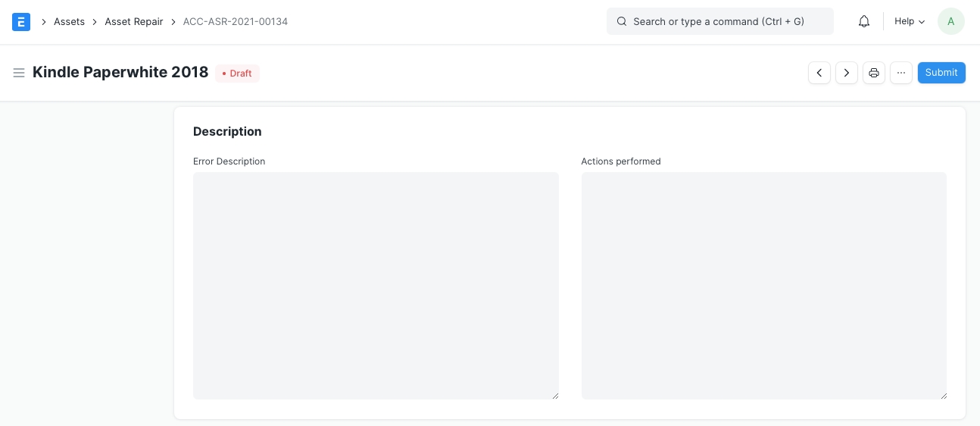Click into the Actions performed text area
The image size is (980, 426).
tap(763, 285)
